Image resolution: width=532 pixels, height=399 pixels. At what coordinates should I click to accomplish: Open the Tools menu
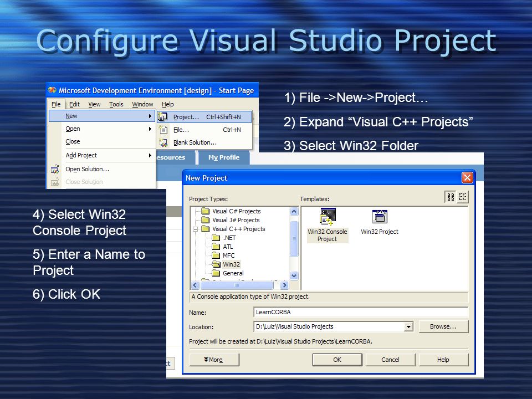(x=116, y=104)
